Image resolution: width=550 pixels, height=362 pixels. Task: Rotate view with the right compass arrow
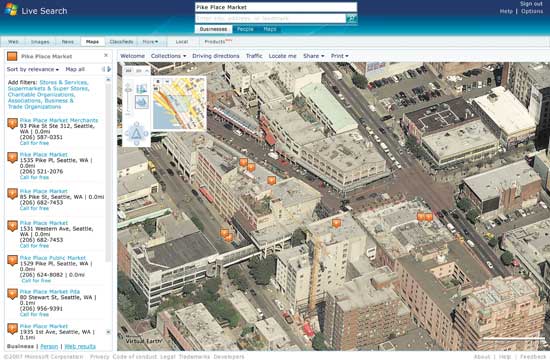click(146, 133)
